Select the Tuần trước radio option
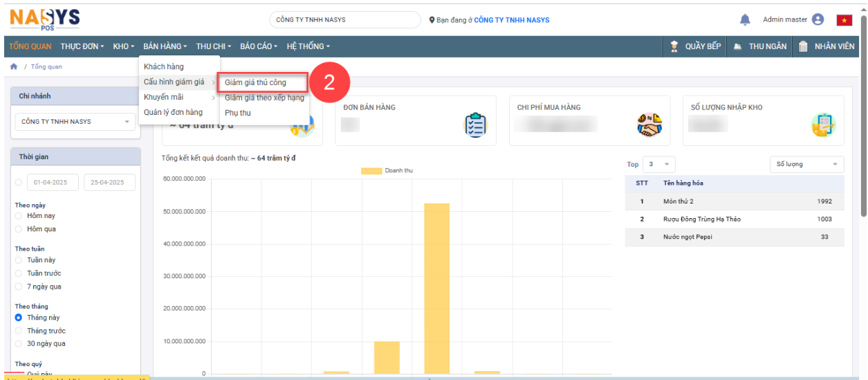This screenshot has height=380, width=868. click(x=19, y=273)
